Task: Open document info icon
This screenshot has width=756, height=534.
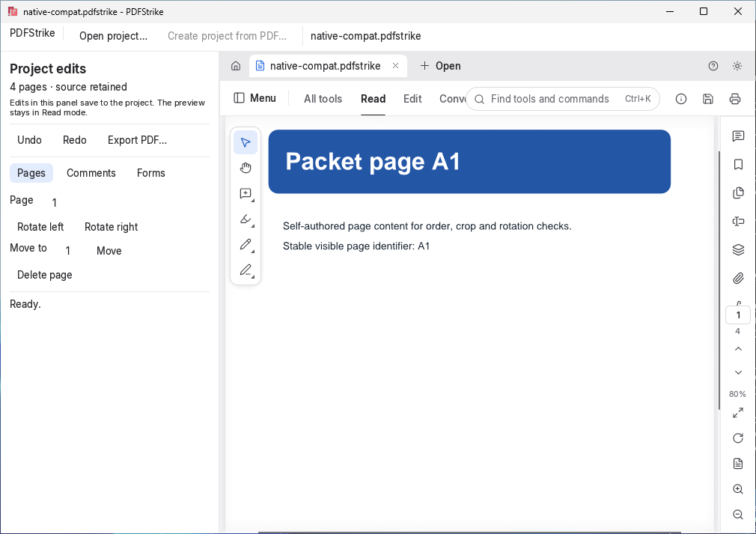Action: click(681, 99)
